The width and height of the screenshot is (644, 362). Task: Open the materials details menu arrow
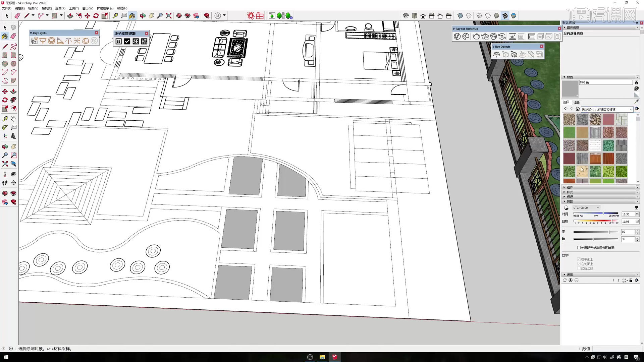(x=637, y=109)
